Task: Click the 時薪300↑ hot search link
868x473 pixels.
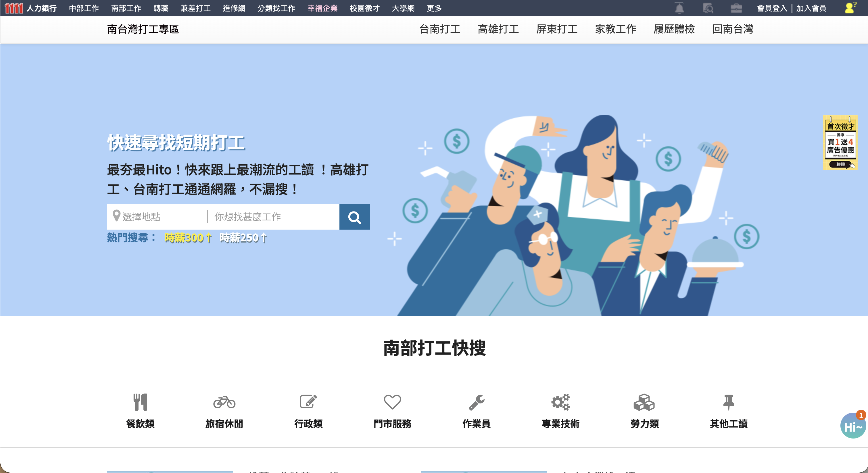Action: (188, 238)
